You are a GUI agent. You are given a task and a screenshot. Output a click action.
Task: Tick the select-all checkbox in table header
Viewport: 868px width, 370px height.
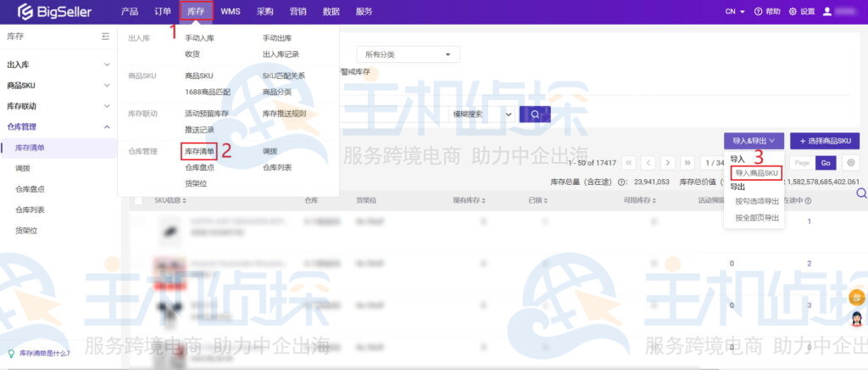(x=138, y=200)
